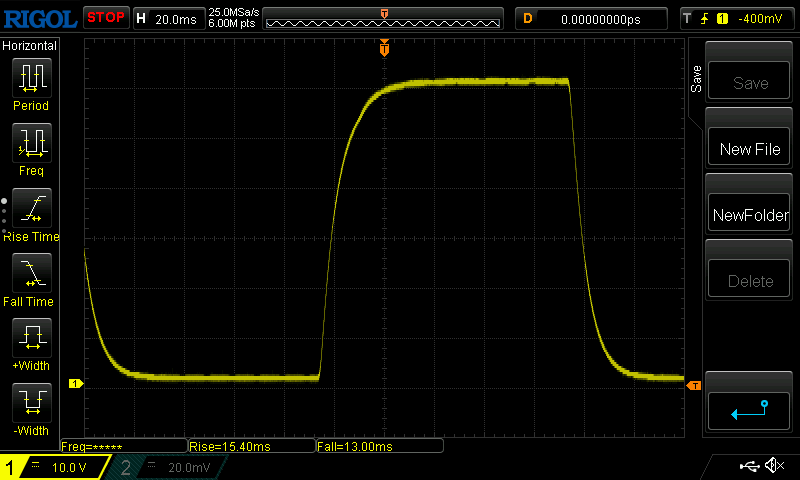Select the Freq measurement icon
800x480 pixels.
(x=32, y=143)
